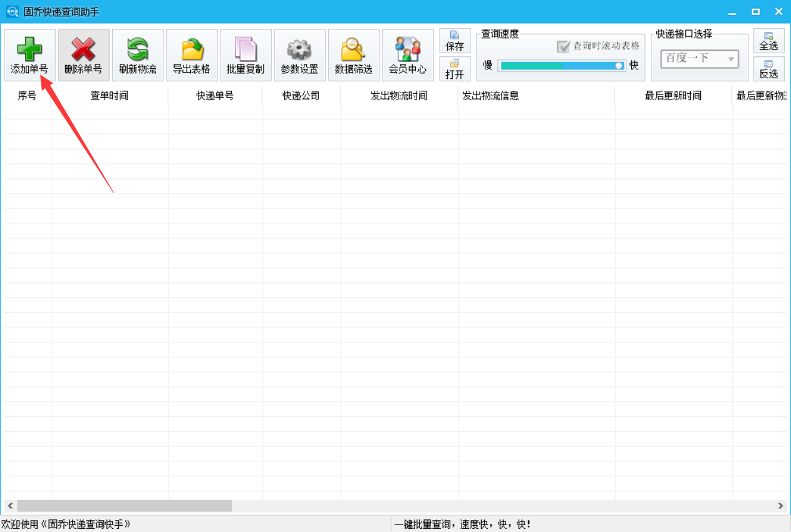Image resolution: width=791 pixels, height=532 pixels.
Task: Click the 快递单号 column header
Action: (x=215, y=96)
